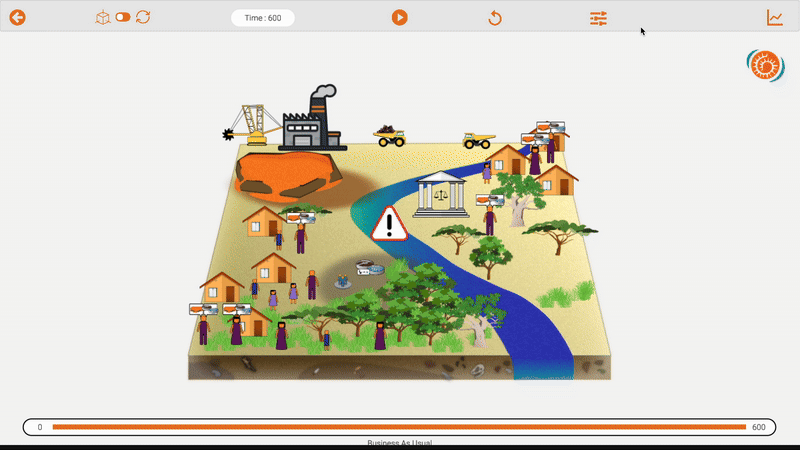800x450 pixels.
Task: Click the Business As Usual label
Action: pos(399,442)
